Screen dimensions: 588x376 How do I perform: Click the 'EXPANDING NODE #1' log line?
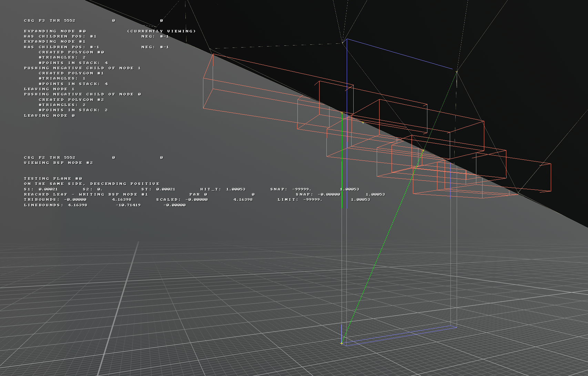(x=55, y=42)
